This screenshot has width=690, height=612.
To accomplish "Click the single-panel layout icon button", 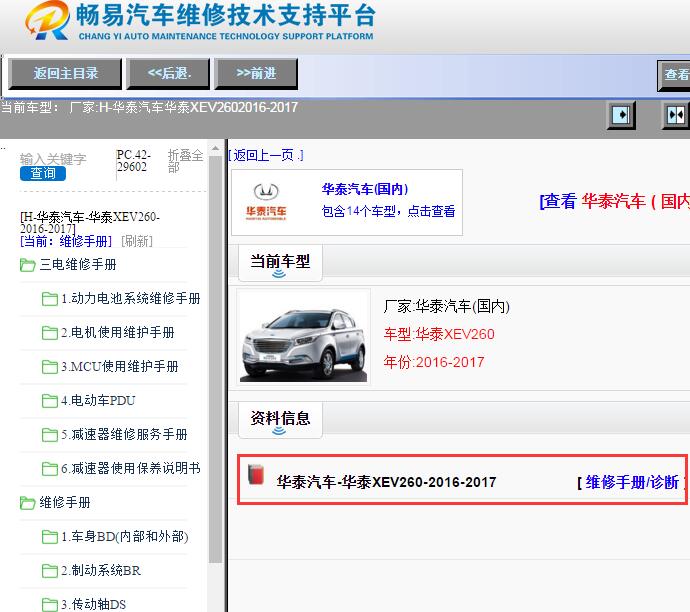I will point(621,115).
